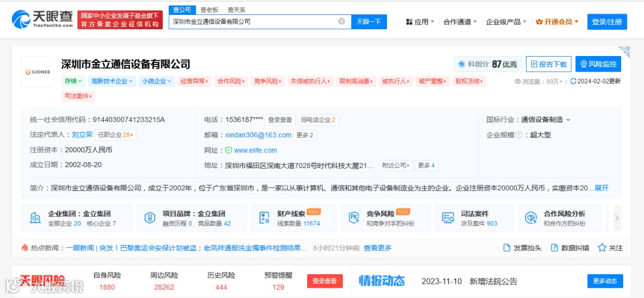Click the 登录/注册 button

(607, 22)
